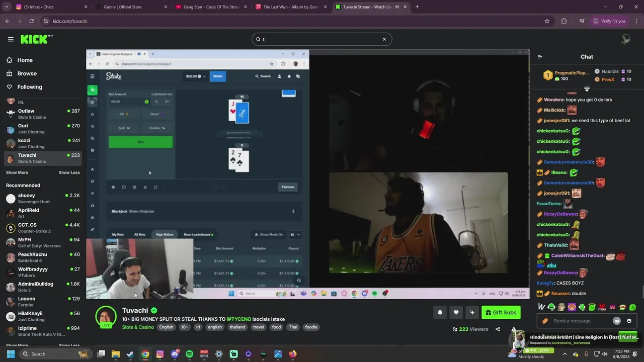The height and width of the screenshot is (362, 644).
Task: Open Spotify from the taskbar
Action: [x=189, y=354]
